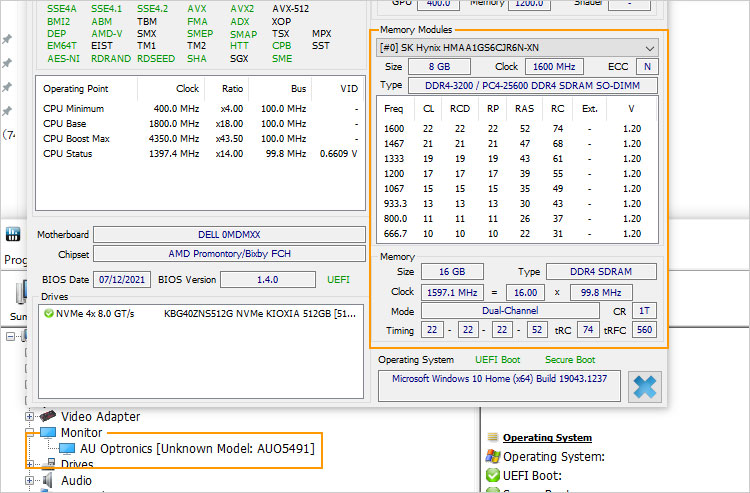Click the green check icon beside NVMe drive
Viewport: 750px width, 493px height.
point(48,313)
